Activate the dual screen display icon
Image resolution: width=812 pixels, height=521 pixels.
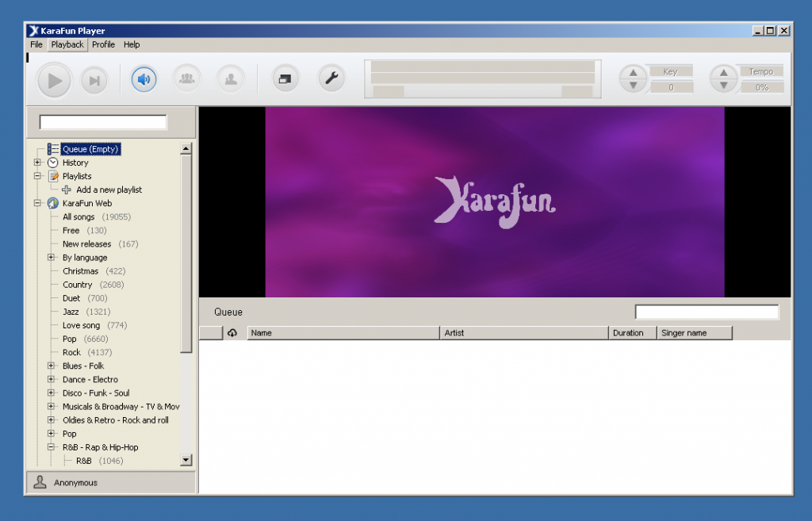(x=285, y=79)
